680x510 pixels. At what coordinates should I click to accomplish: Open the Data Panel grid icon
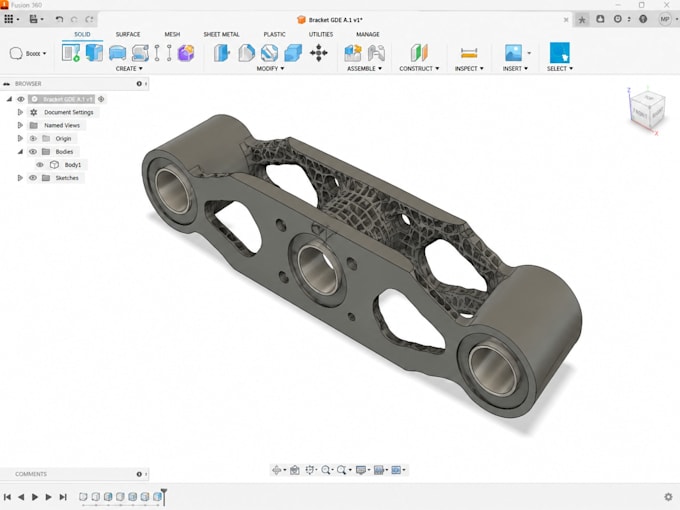point(9,19)
